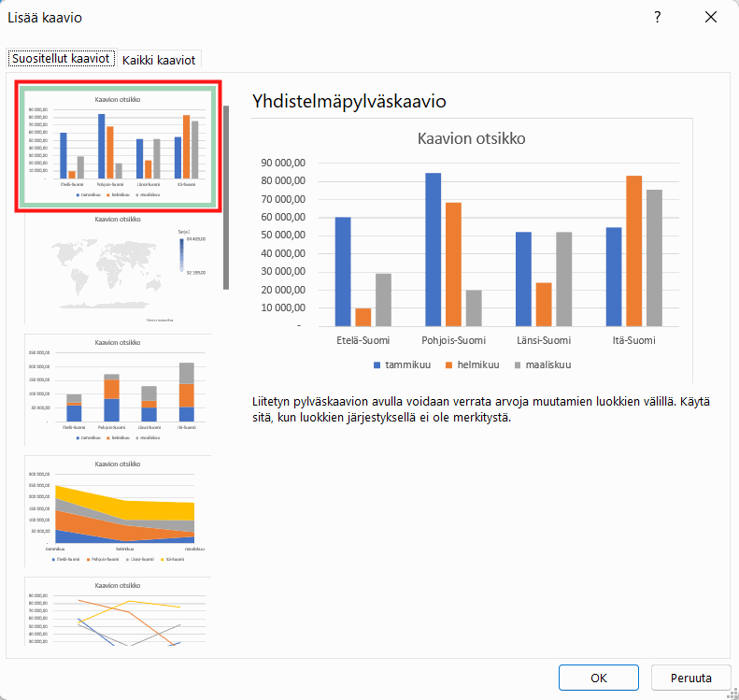Screen dimensions: 739x700
Task: Click the maaliskuu gray legend marker
Action: coord(518,365)
